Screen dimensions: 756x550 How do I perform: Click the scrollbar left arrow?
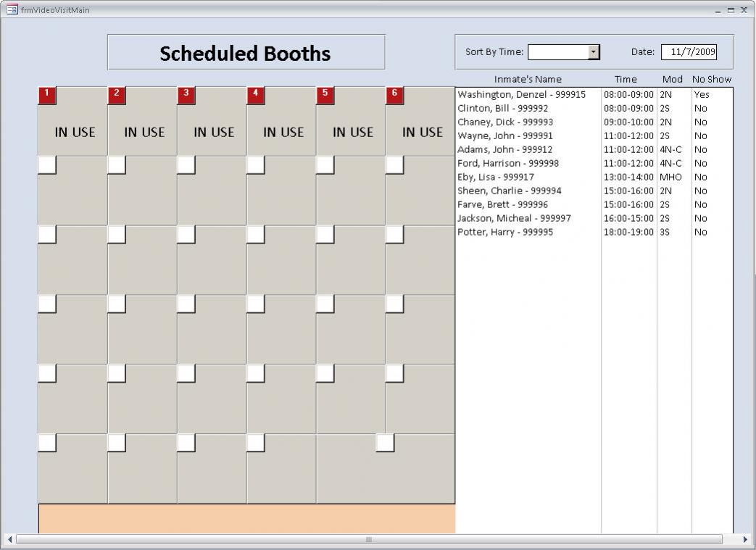pyautogui.click(x=9, y=539)
